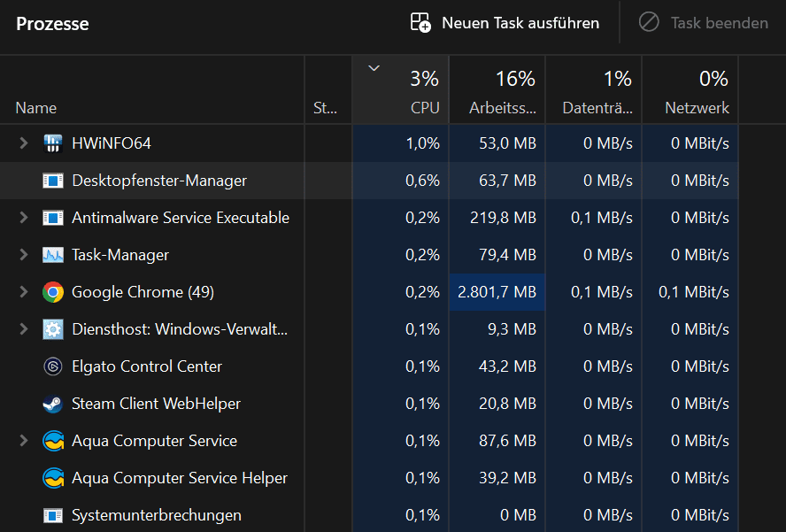Click the Task-Manager process icon
The height and width of the screenshot is (532, 786).
coord(52,255)
